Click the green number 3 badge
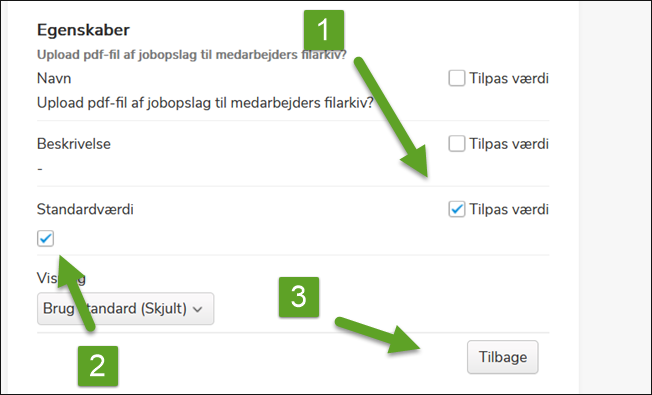This screenshot has height=395, width=652. point(299,297)
